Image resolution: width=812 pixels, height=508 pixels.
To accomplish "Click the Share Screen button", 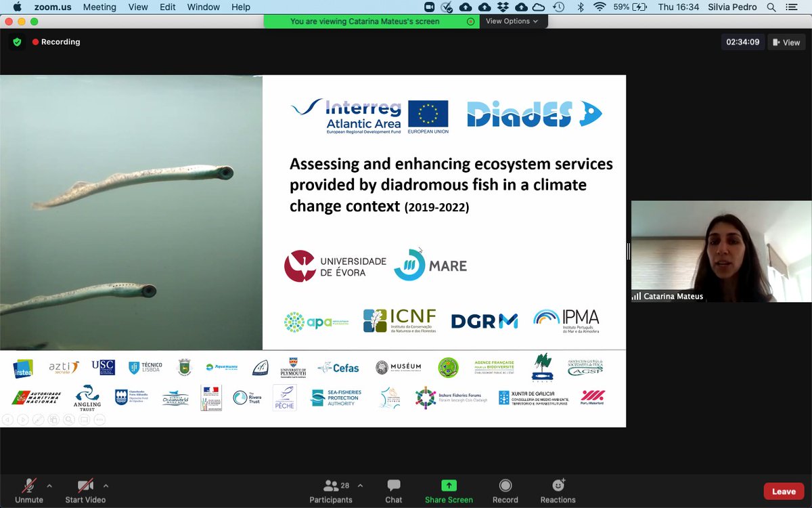I will (x=449, y=490).
